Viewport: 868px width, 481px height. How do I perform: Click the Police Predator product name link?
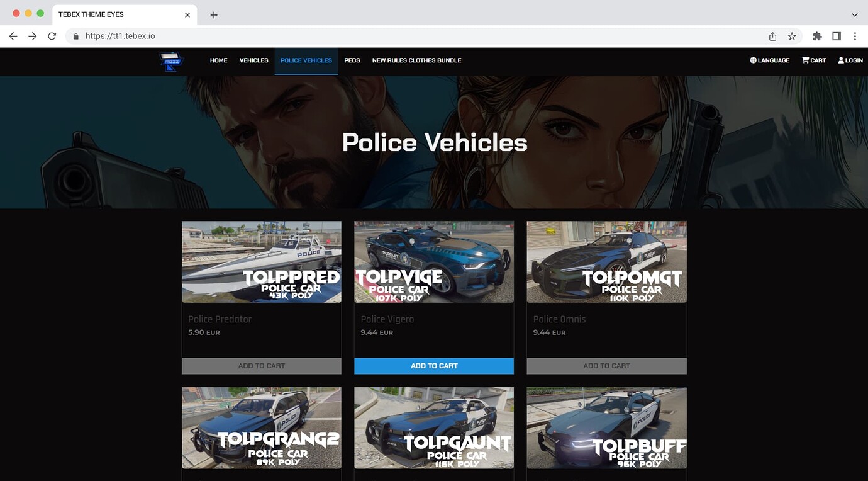click(x=220, y=319)
